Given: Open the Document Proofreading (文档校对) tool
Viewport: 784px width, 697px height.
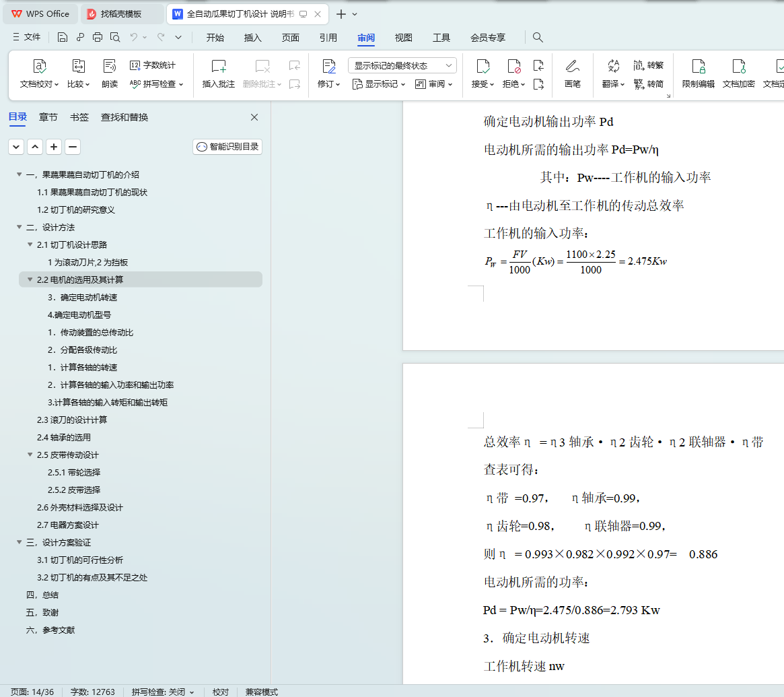Looking at the screenshot, I should [40, 73].
